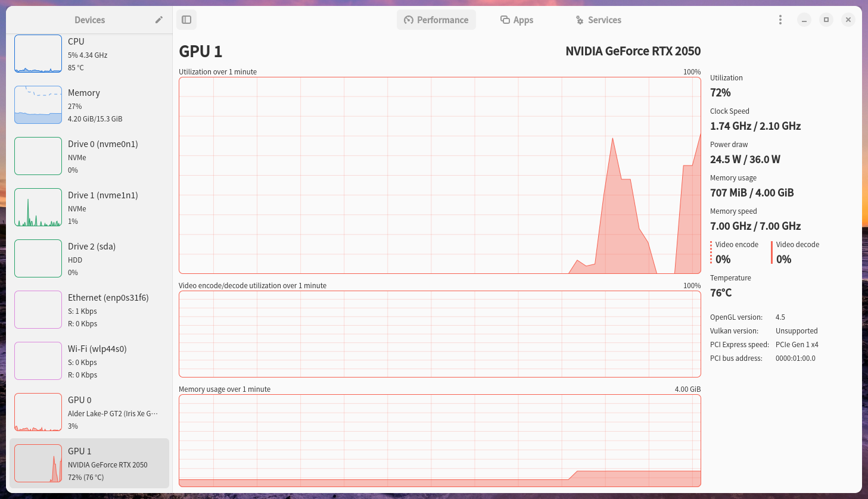
Task: Click the video encode/decode utilization graph
Action: point(440,334)
